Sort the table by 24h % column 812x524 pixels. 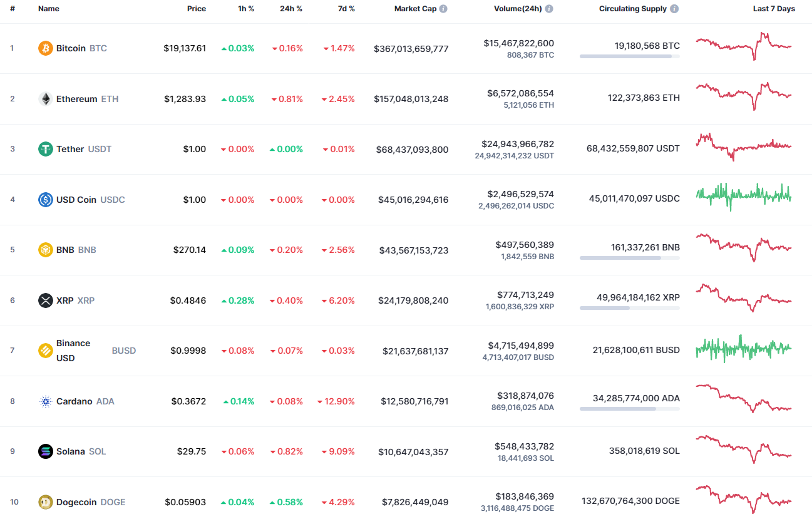[x=291, y=9]
